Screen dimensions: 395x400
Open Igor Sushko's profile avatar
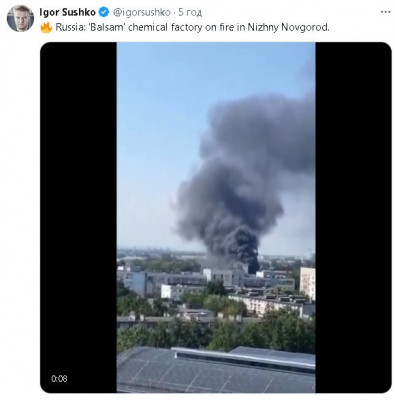(20, 18)
